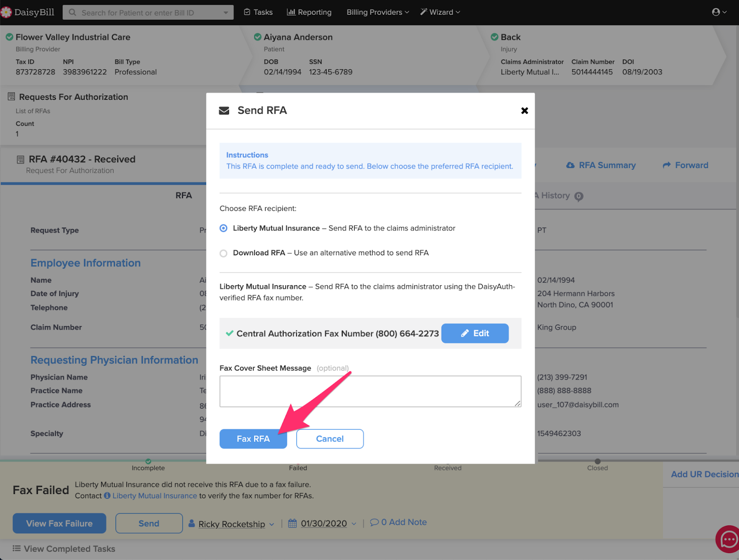Click the 'RFA #40432 - Received' heading
Screen dimensions: 739x560
(82, 159)
